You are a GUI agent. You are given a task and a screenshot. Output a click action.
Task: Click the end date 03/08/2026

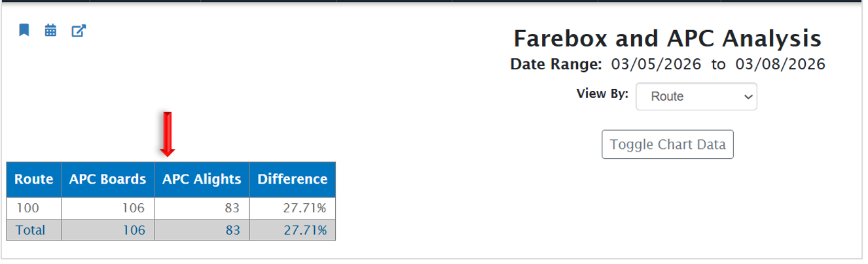[780, 65]
